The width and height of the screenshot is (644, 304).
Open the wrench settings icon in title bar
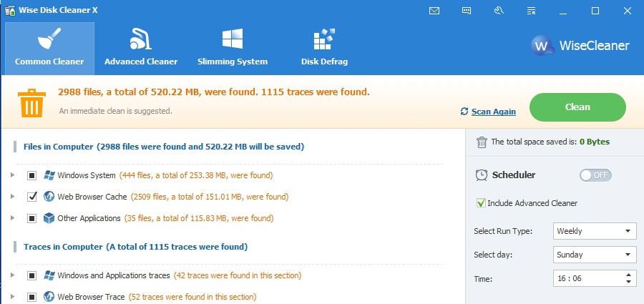[499, 11]
